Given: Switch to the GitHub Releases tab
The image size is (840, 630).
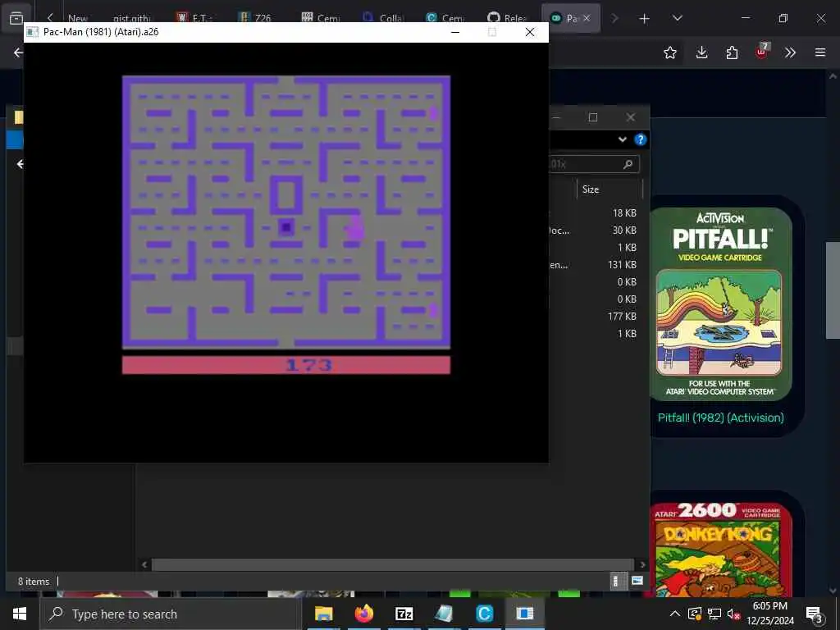Looking at the screenshot, I should click(508, 18).
